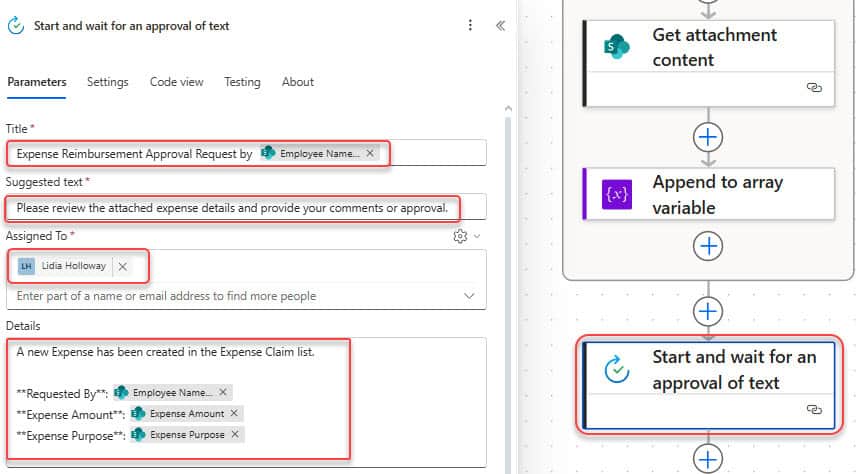The height and width of the screenshot is (474, 868).
Task: Click SharePoint icon on Expense Purpose token
Action: [x=138, y=434]
